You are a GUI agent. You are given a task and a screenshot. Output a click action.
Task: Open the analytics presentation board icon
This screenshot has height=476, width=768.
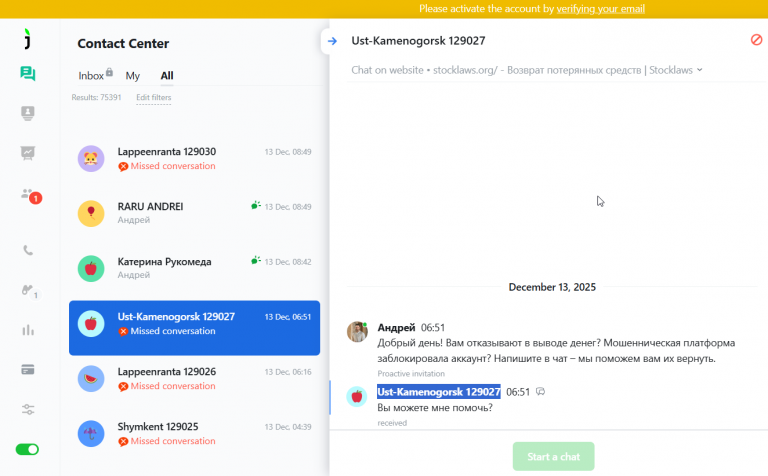tap(28, 153)
